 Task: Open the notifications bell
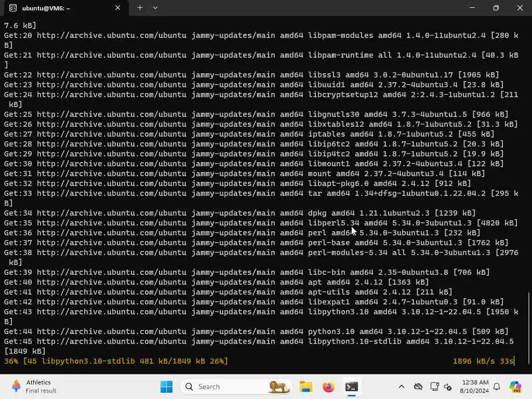497,387
